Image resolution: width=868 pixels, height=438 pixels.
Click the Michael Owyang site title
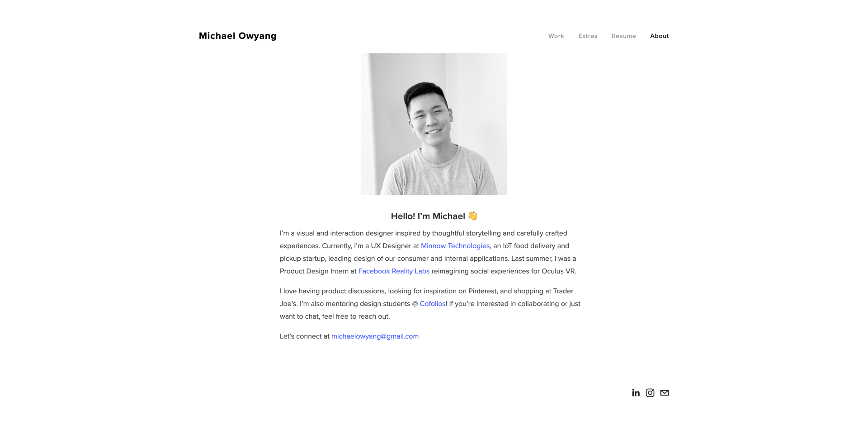pyautogui.click(x=238, y=36)
